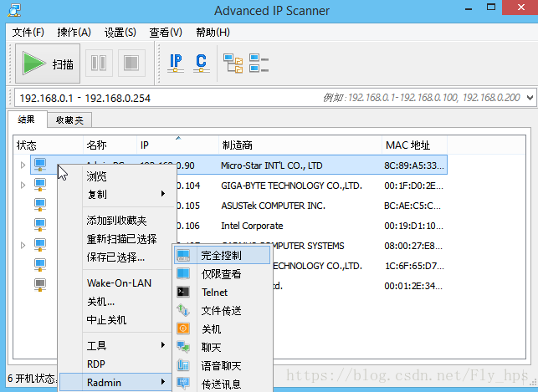
Task: Select 仅限查看 in the Radmin submenu
Action: pos(222,274)
